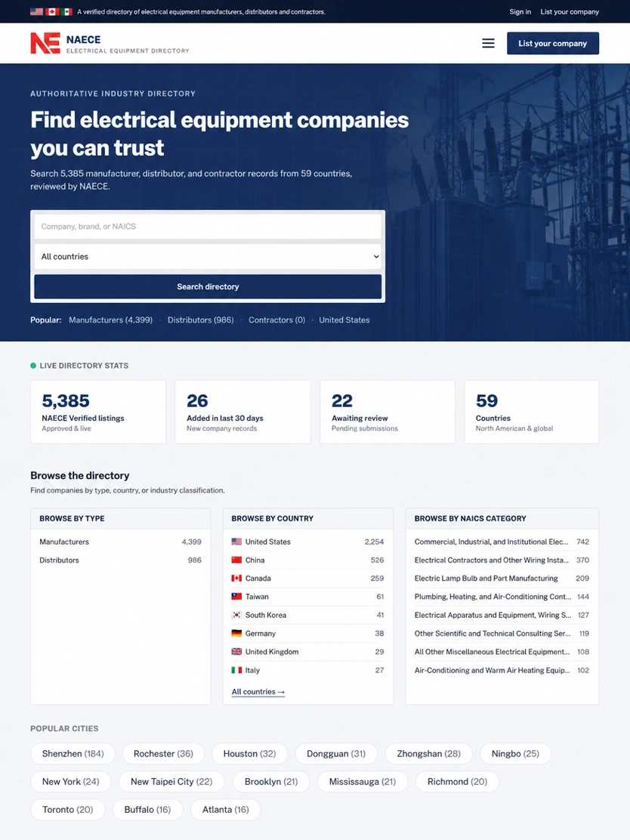Click the company, brand, or NAICS search field
630x840 pixels.
tap(208, 227)
